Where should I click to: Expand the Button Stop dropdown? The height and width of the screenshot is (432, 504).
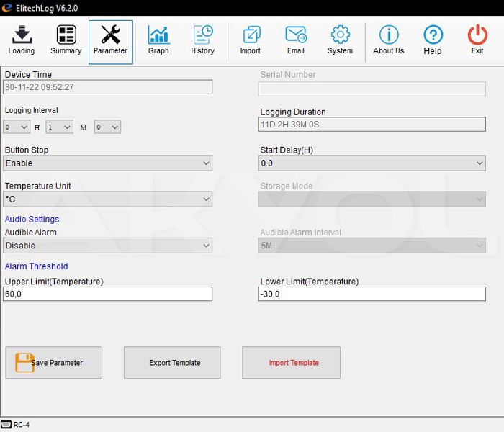[x=108, y=163]
